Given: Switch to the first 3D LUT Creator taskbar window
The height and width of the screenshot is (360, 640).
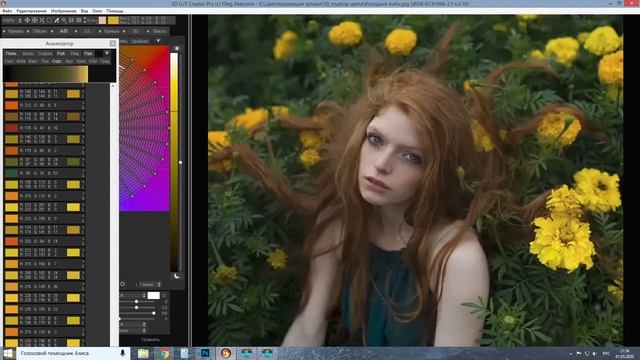Looking at the screenshot, I should [x=246, y=353].
